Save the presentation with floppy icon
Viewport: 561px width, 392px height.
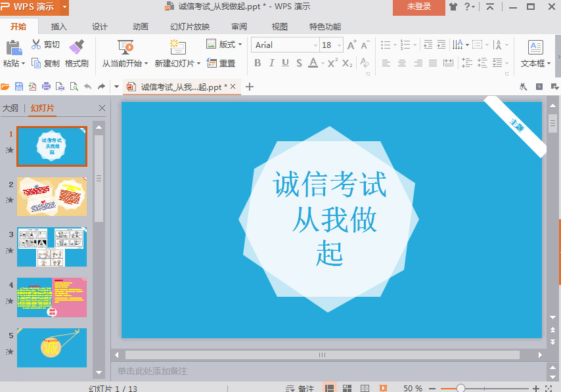click(x=18, y=87)
